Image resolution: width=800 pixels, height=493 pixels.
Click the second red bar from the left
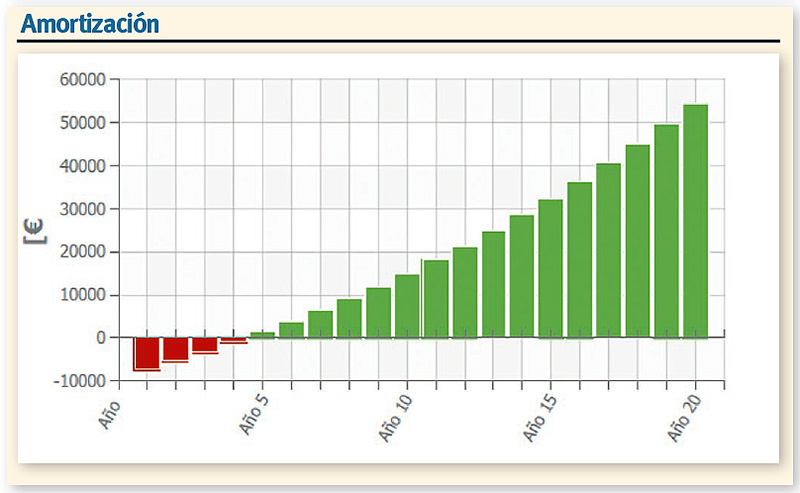[x=176, y=349]
